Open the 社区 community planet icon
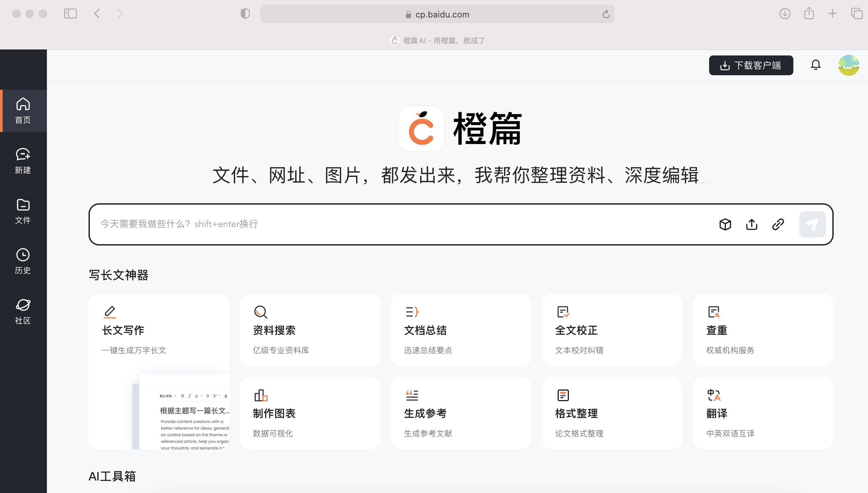 [x=23, y=305]
